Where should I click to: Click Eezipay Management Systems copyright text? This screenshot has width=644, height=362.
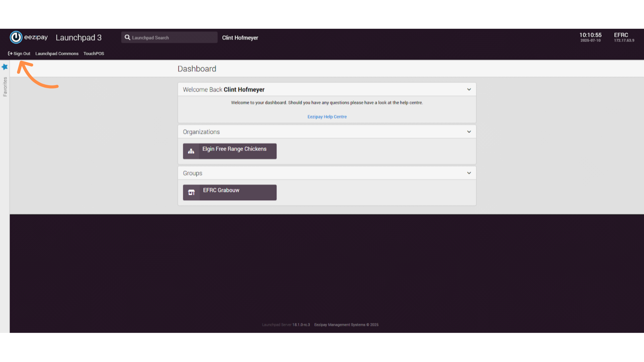(346, 325)
